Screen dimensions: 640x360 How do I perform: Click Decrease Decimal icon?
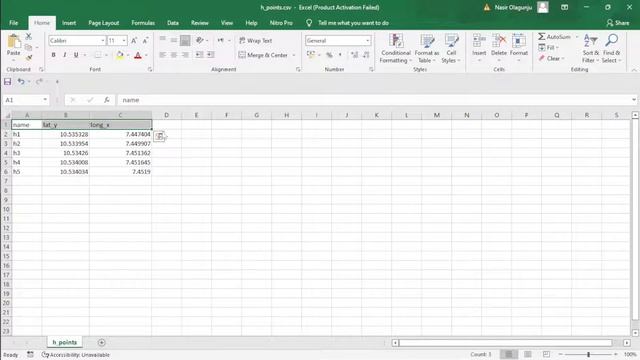[366, 55]
